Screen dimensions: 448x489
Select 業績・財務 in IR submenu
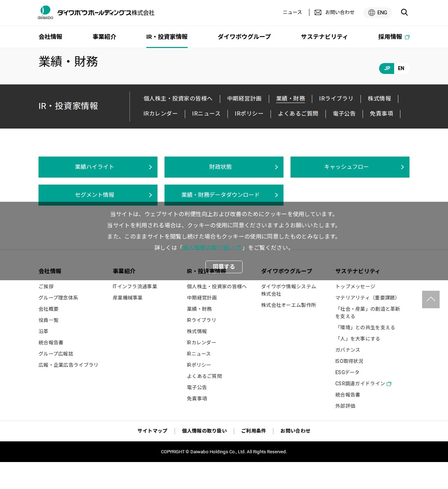pos(290,99)
